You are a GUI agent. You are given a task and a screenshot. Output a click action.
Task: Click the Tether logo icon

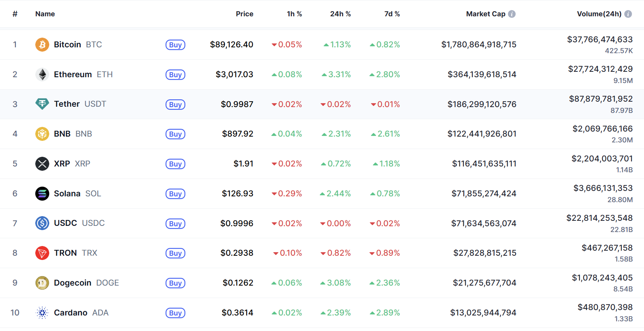42,104
